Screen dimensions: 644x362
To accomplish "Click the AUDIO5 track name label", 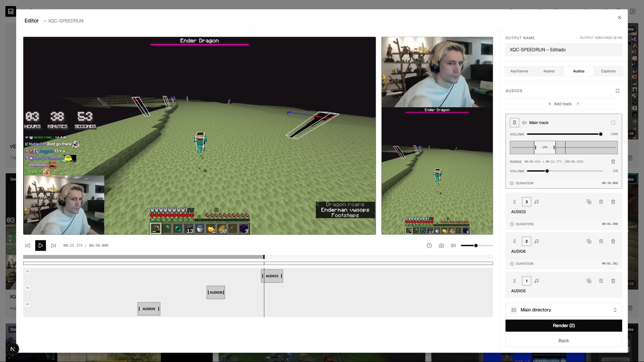I will (518, 291).
